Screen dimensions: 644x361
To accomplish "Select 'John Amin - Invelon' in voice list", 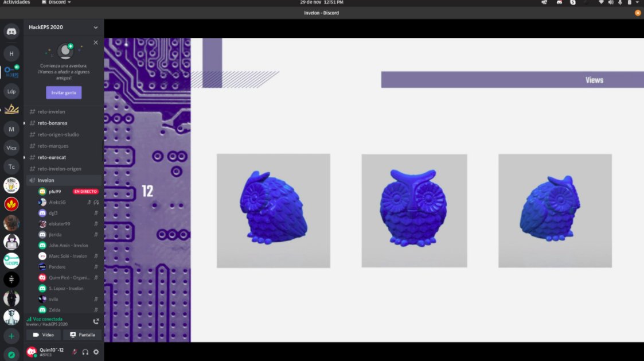I will (68, 246).
